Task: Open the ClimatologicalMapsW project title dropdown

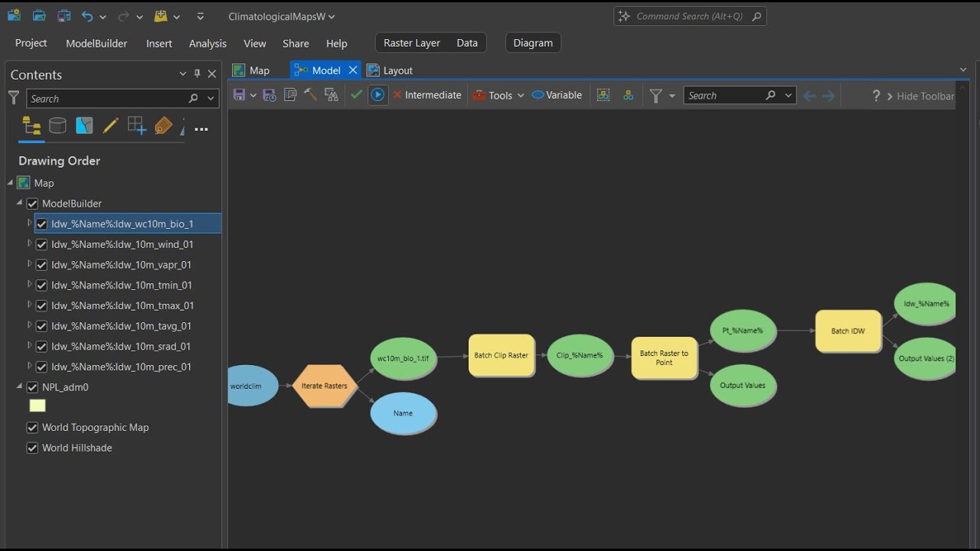Action: pyautogui.click(x=332, y=17)
